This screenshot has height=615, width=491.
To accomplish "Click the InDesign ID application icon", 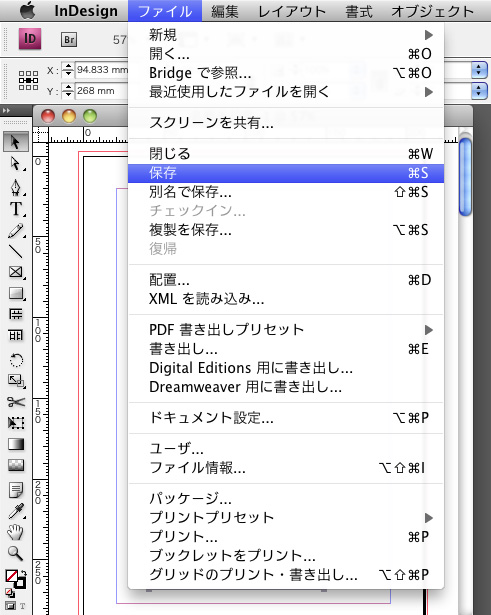I will (x=30, y=39).
